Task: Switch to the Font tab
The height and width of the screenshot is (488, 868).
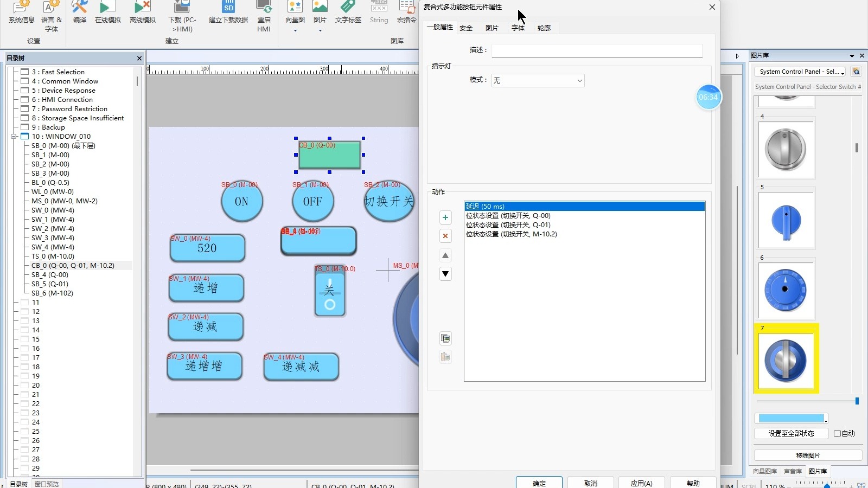Action: click(518, 28)
